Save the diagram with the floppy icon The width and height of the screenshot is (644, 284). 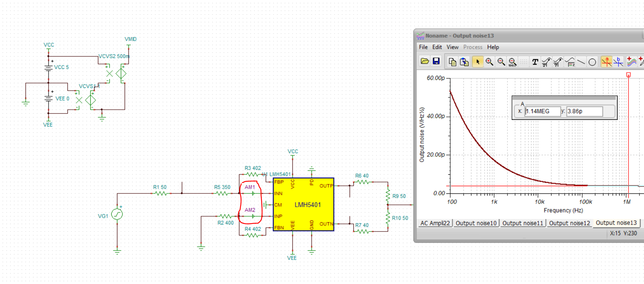click(436, 61)
